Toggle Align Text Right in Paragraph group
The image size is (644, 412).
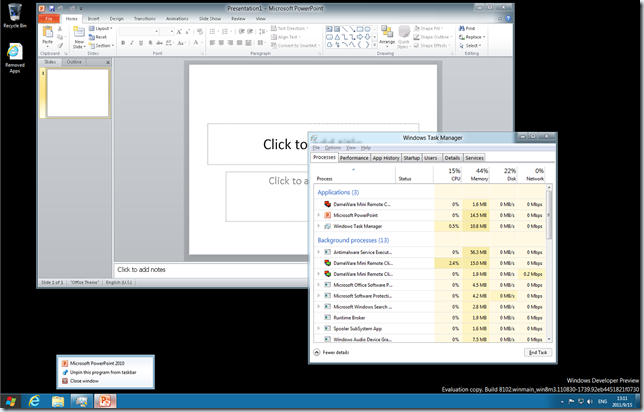[x=230, y=43]
